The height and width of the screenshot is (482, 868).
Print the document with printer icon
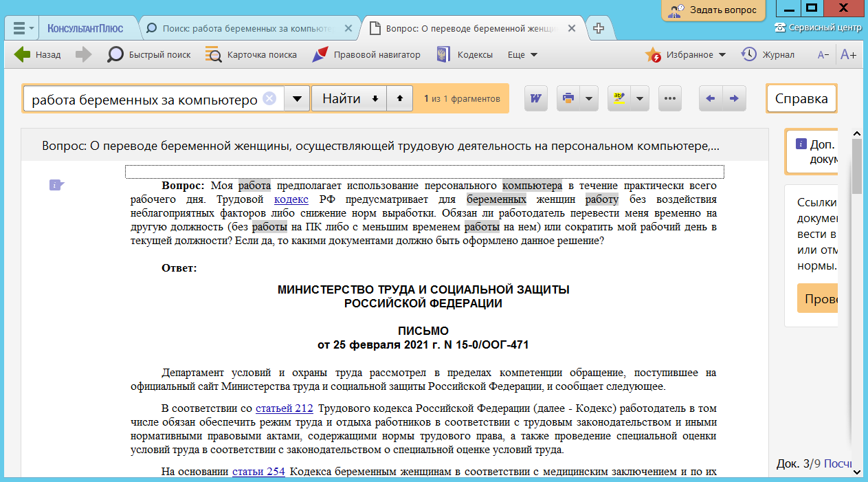click(x=568, y=99)
